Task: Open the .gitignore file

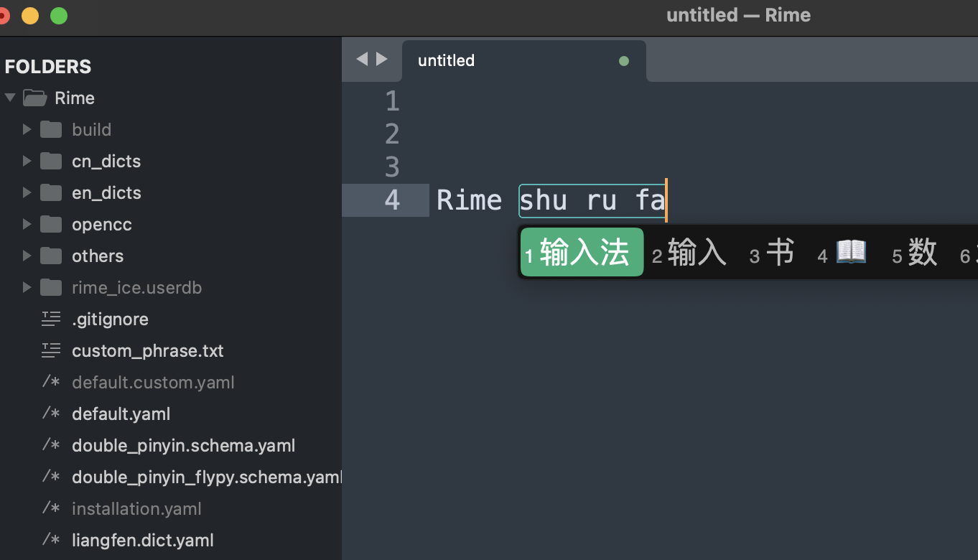Action: [x=110, y=319]
